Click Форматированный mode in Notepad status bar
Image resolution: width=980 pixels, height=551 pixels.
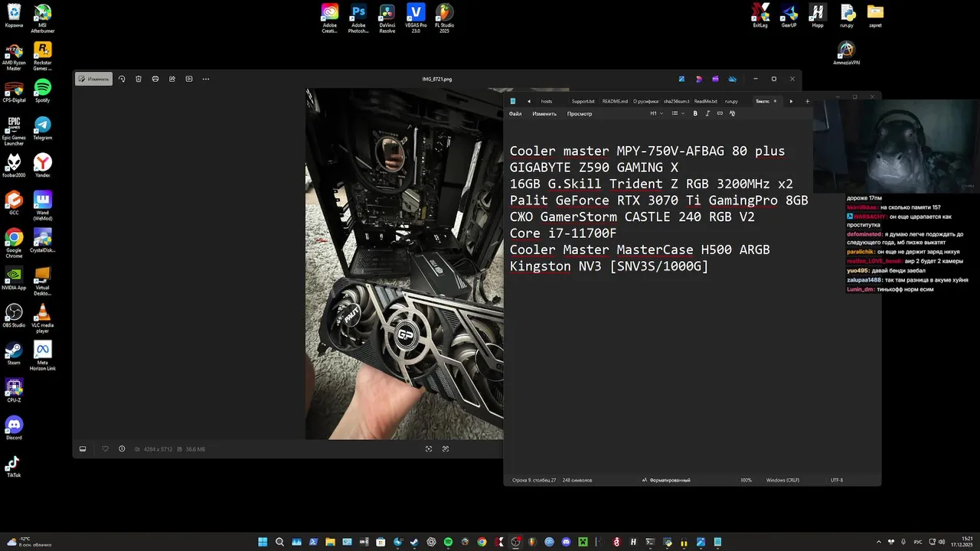(x=666, y=480)
